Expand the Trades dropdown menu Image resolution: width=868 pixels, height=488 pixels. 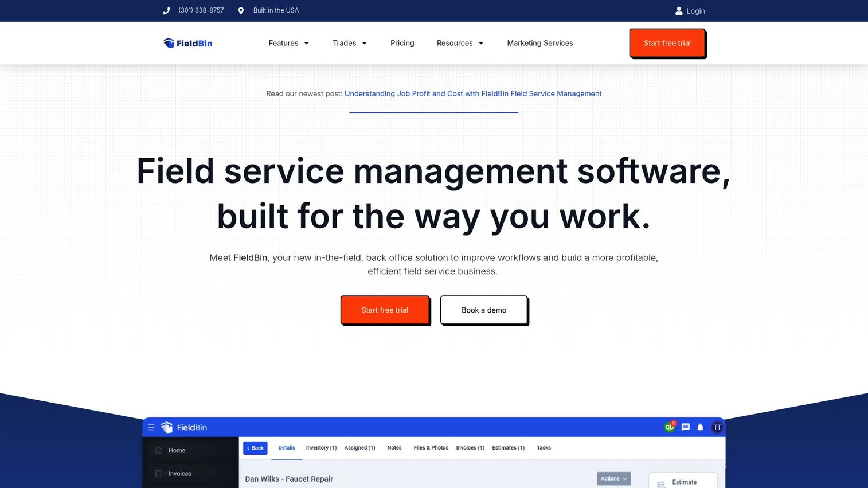click(350, 43)
